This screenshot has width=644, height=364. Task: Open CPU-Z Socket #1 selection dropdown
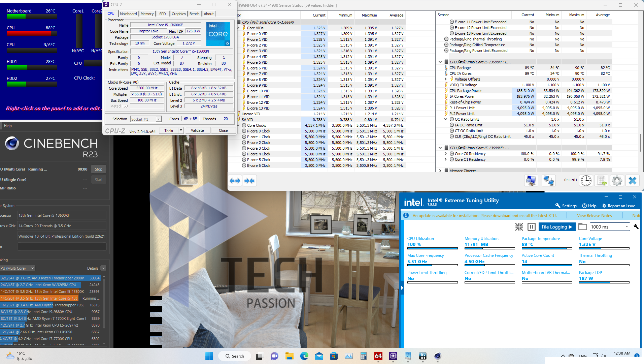coord(158,119)
